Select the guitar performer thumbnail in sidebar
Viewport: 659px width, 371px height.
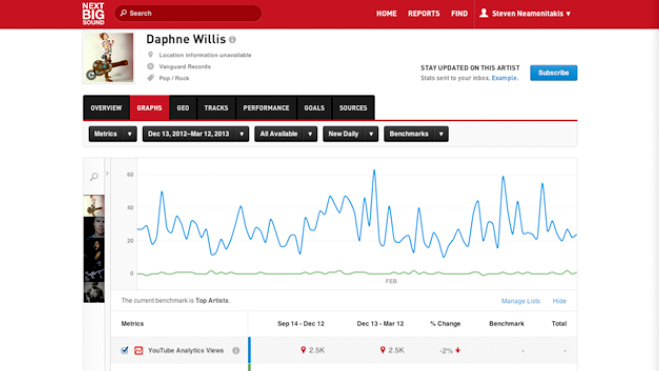94,270
